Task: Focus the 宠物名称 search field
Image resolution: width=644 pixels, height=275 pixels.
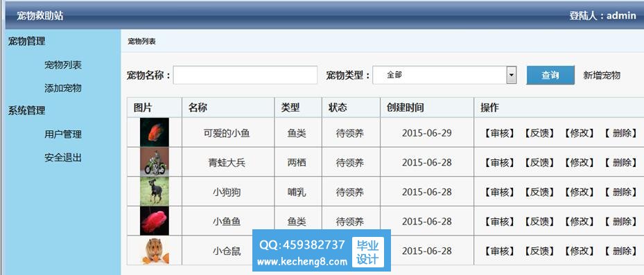Action: pos(245,75)
